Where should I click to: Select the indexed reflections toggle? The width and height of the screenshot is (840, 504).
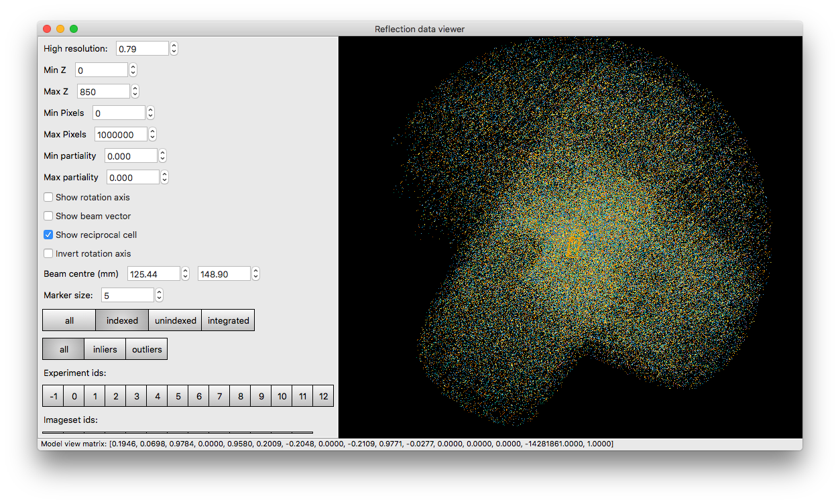coord(122,320)
